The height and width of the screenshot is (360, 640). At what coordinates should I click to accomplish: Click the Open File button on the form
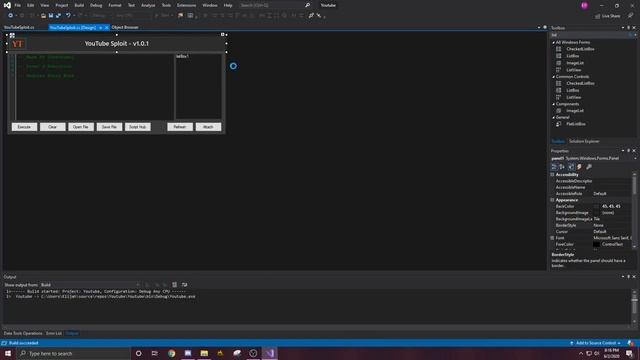click(81, 127)
